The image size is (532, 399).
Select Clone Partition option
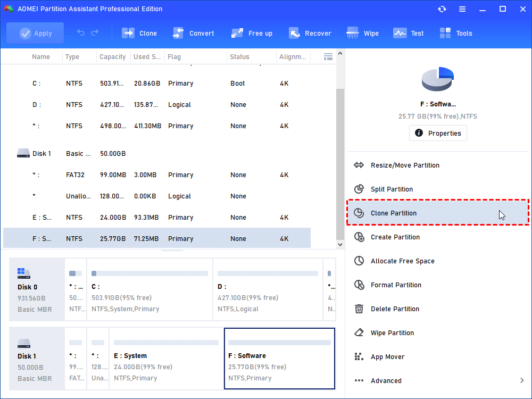pyautogui.click(x=438, y=213)
